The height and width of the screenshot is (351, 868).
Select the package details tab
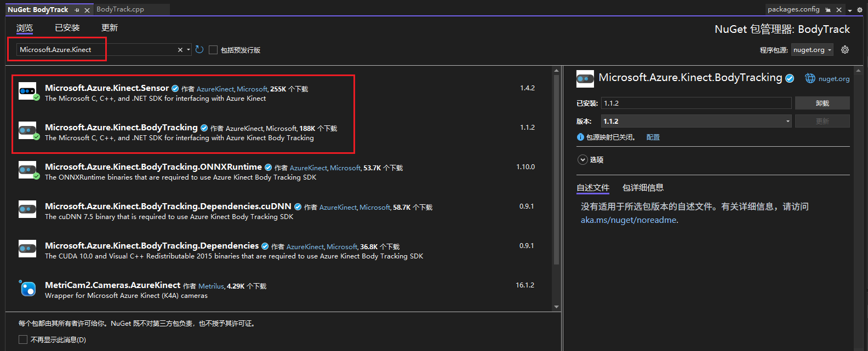(x=643, y=188)
